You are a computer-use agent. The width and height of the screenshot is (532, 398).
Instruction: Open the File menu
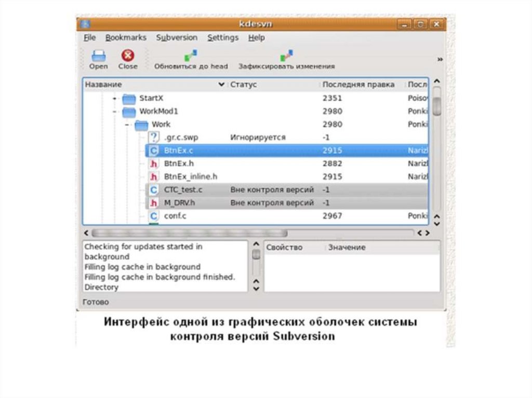tap(90, 38)
